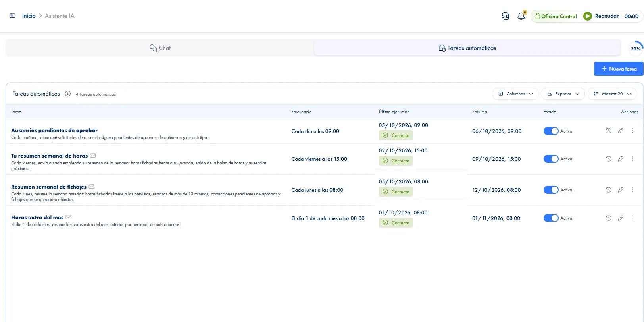Open the notifications bell

521,16
